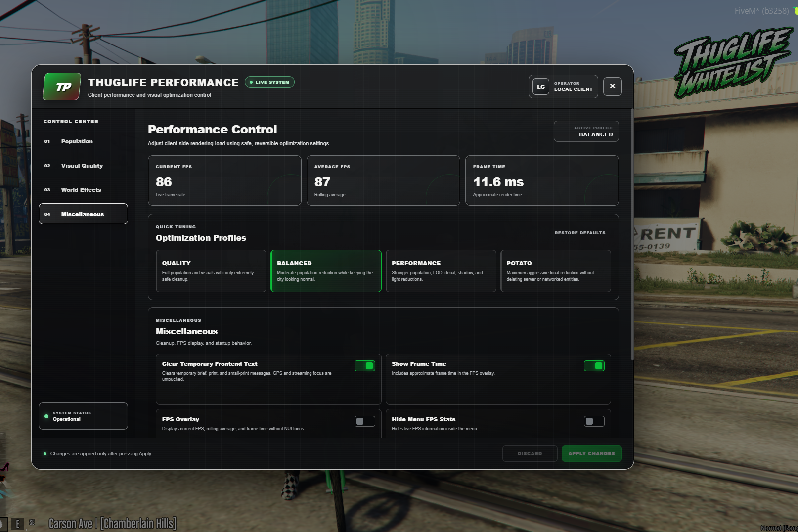Image resolution: width=798 pixels, height=532 pixels.
Task: Switch to Visual Quality section
Action: point(83,166)
